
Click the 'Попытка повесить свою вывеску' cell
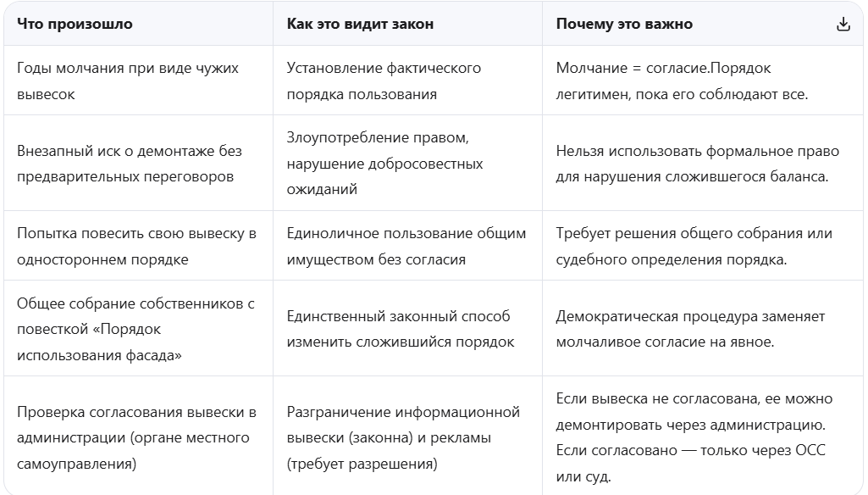pos(138,246)
